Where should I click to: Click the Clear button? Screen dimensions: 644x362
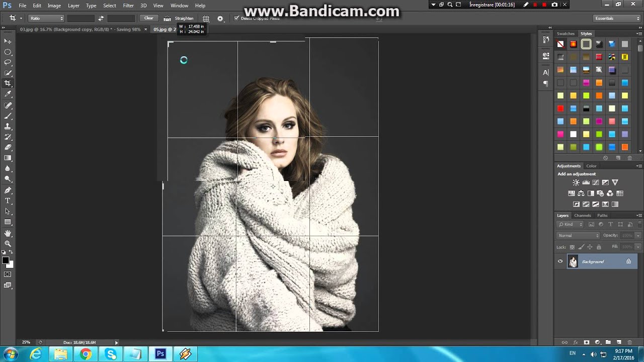point(148,18)
